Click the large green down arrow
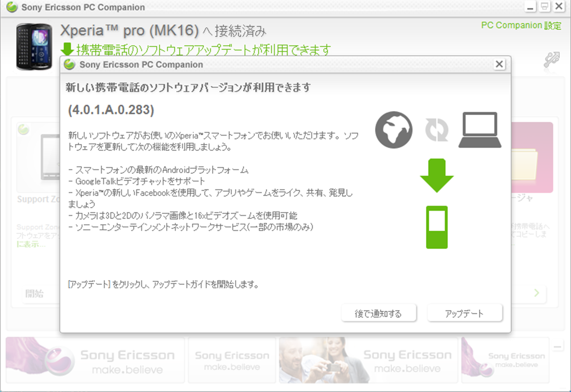This screenshot has width=571, height=392. 437,176
